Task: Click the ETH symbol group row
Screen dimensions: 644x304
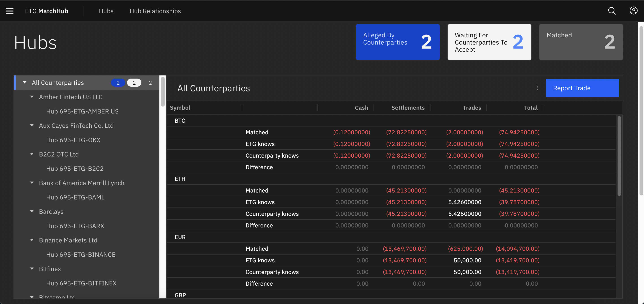Action: tap(391, 179)
